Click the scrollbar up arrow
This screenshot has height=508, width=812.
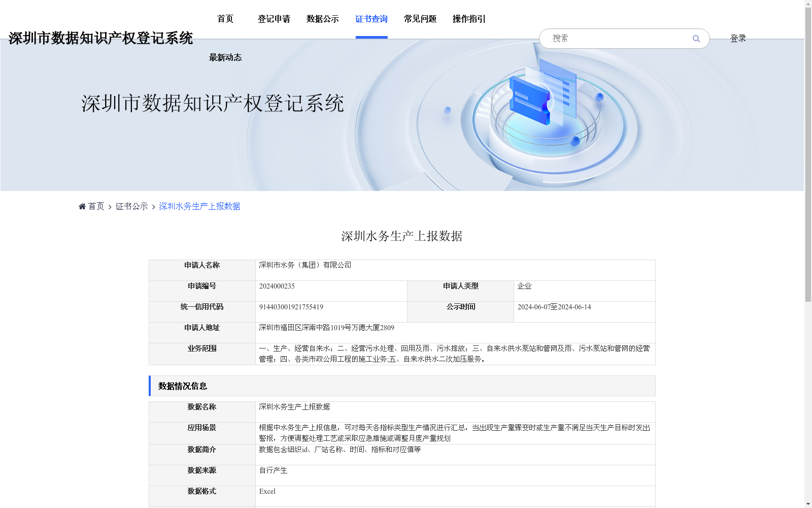(808, 4)
